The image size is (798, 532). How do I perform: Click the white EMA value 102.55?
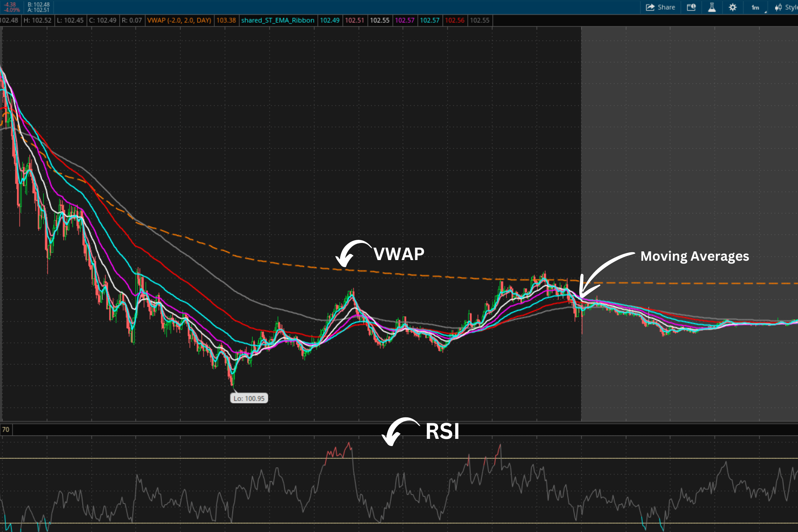tap(380, 20)
